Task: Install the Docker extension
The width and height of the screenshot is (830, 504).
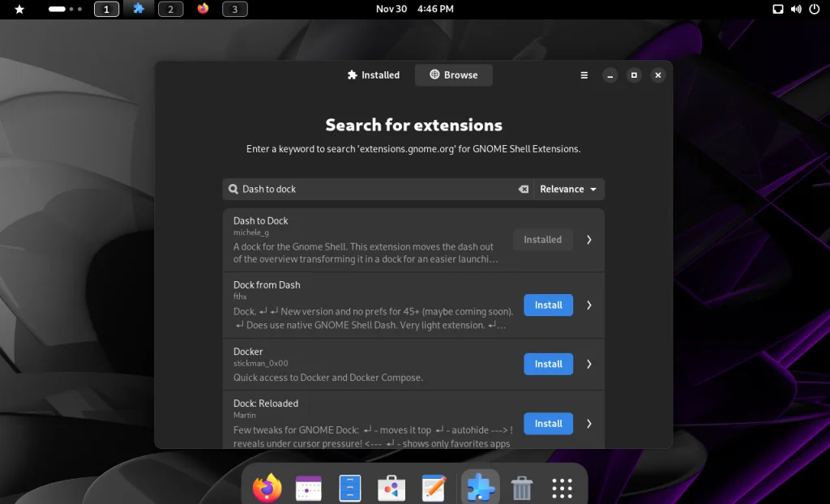Action: (548, 364)
